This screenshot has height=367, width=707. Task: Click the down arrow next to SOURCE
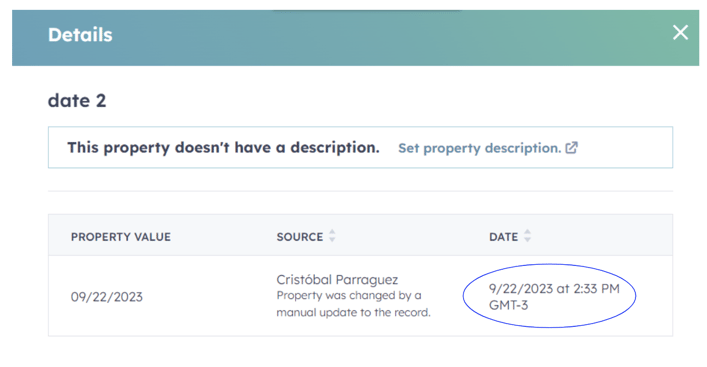pyautogui.click(x=332, y=240)
